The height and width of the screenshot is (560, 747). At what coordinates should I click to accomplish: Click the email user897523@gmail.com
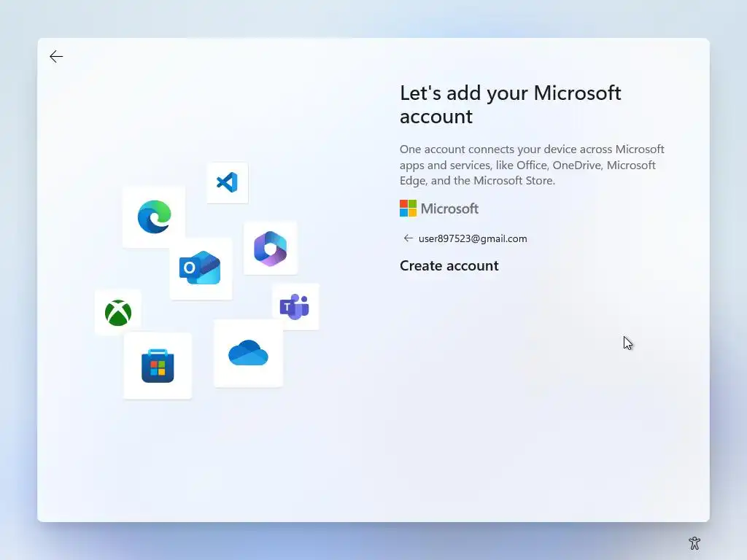pyautogui.click(x=473, y=238)
